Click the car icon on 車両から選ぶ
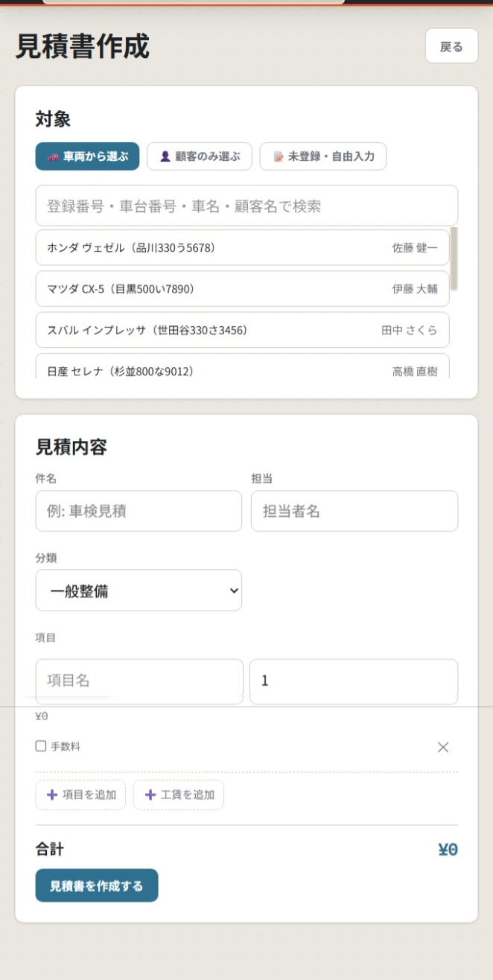 pyautogui.click(x=53, y=157)
